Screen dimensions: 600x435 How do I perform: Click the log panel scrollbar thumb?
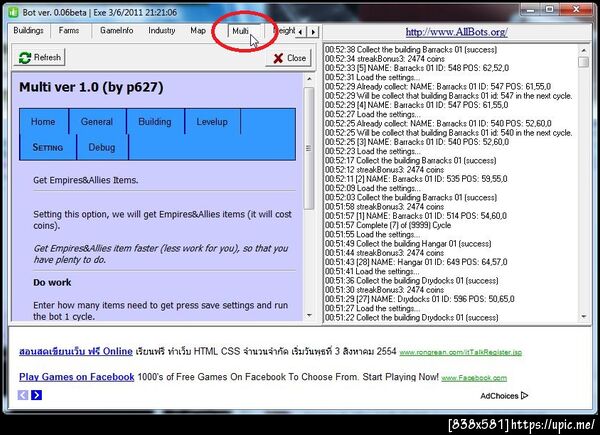(584, 62)
